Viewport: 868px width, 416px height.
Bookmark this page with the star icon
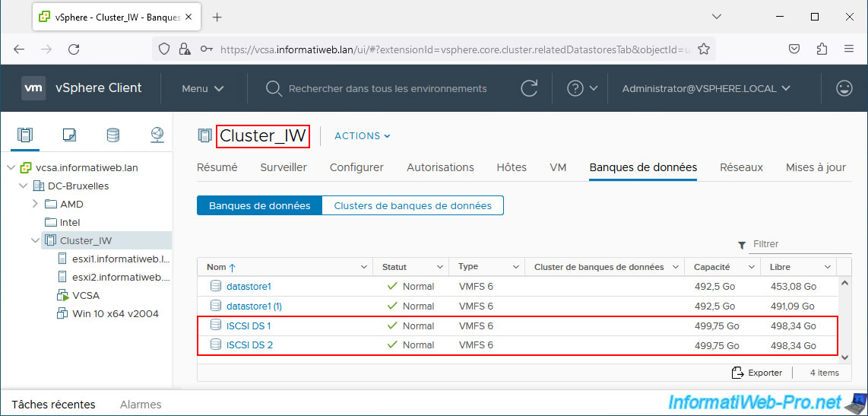[704, 49]
